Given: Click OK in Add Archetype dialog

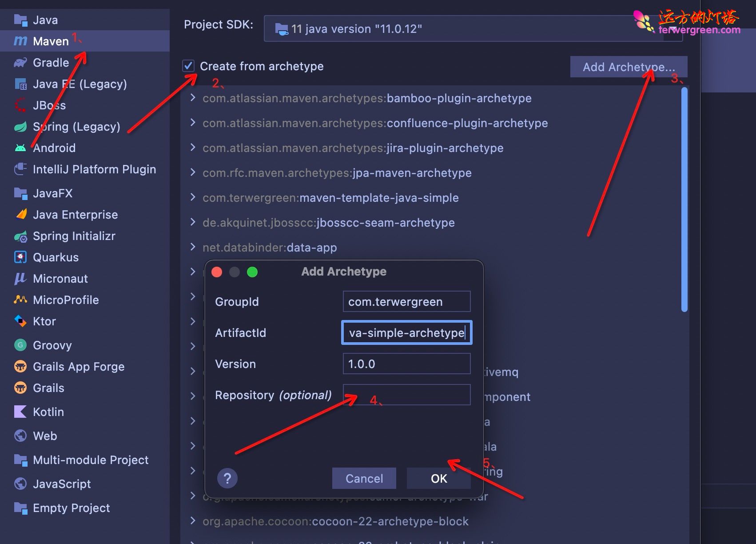Looking at the screenshot, I should [x=439, y=478].
